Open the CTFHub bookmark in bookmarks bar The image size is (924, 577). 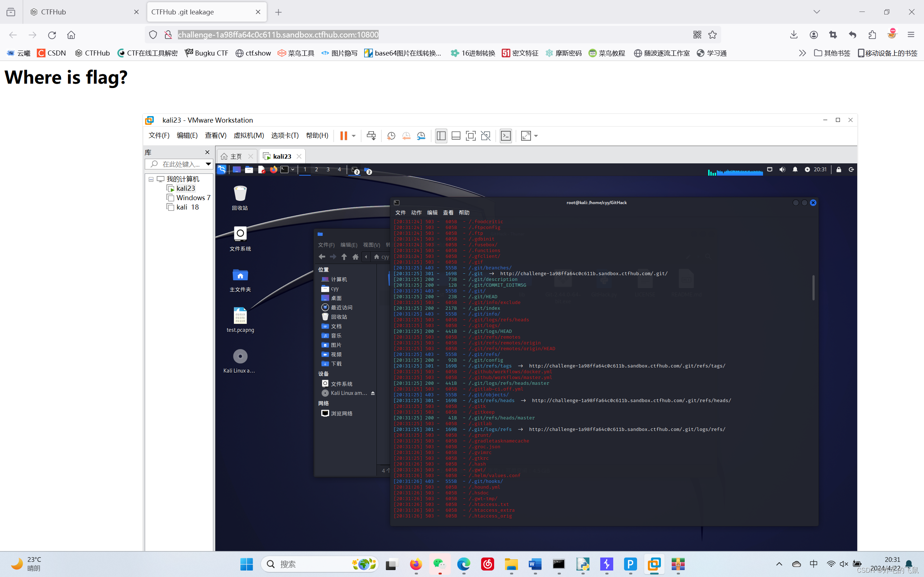(93, 53)
